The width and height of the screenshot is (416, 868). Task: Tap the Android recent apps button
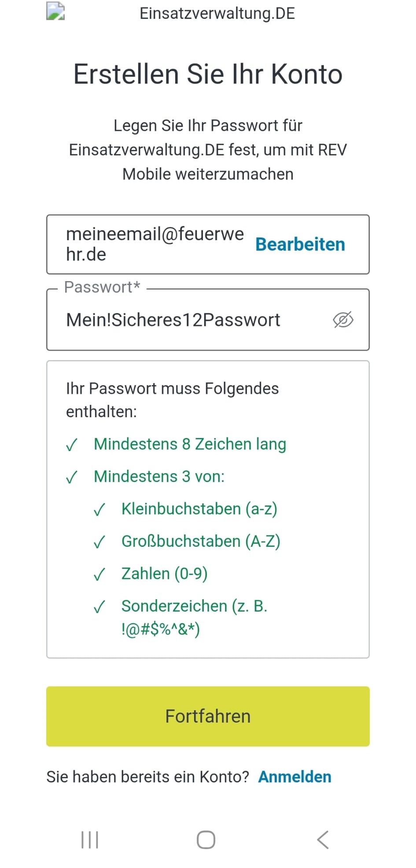tap(90, 840)
